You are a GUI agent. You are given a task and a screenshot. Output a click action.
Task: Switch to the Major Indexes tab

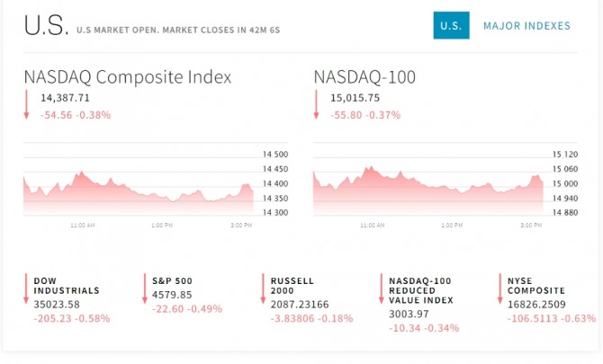(x=526, y=25)
